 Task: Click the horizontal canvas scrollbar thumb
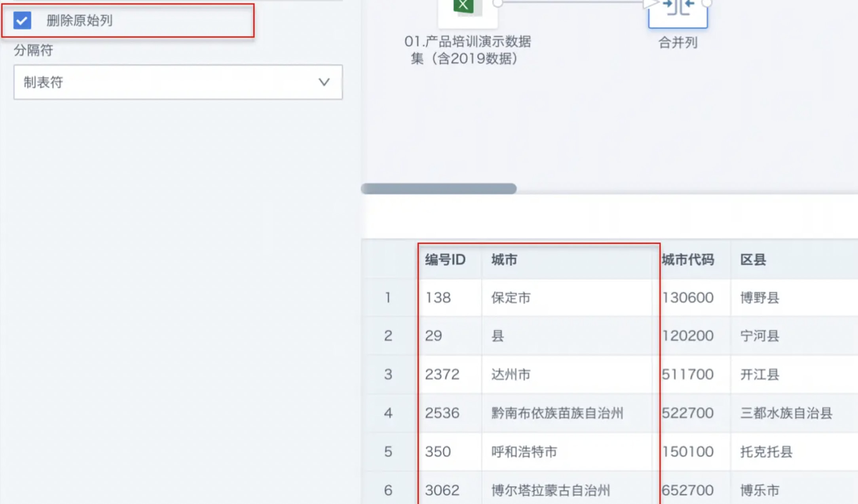(x=438, y=189)
